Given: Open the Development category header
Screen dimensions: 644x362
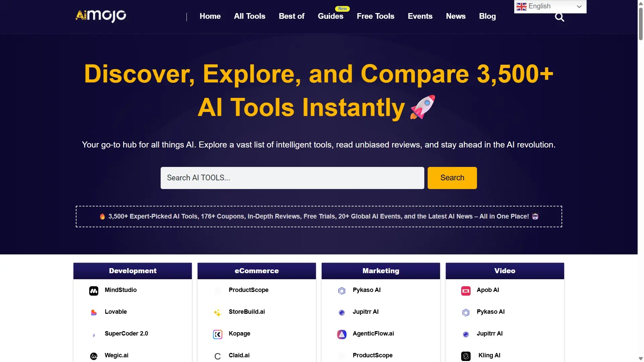Looking at the screenshot, I should (132, 271).
